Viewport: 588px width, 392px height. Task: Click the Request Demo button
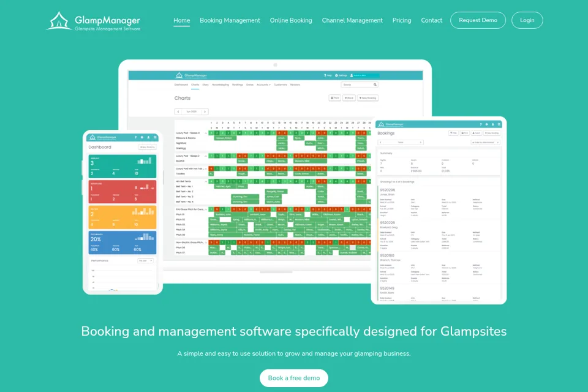[478, 20]
